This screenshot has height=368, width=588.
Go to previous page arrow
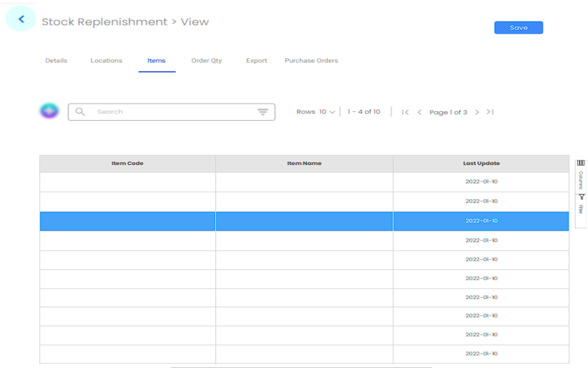(419, 112)
